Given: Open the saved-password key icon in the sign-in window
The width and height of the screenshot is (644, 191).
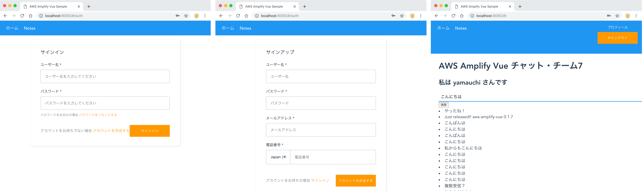Looking at the screenshot, I should pyautogui.click(x=178, y=16).
